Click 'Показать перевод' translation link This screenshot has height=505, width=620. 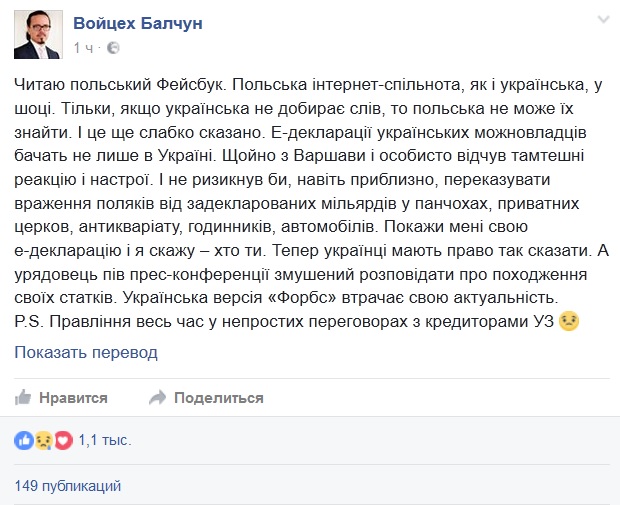(86, 352)
